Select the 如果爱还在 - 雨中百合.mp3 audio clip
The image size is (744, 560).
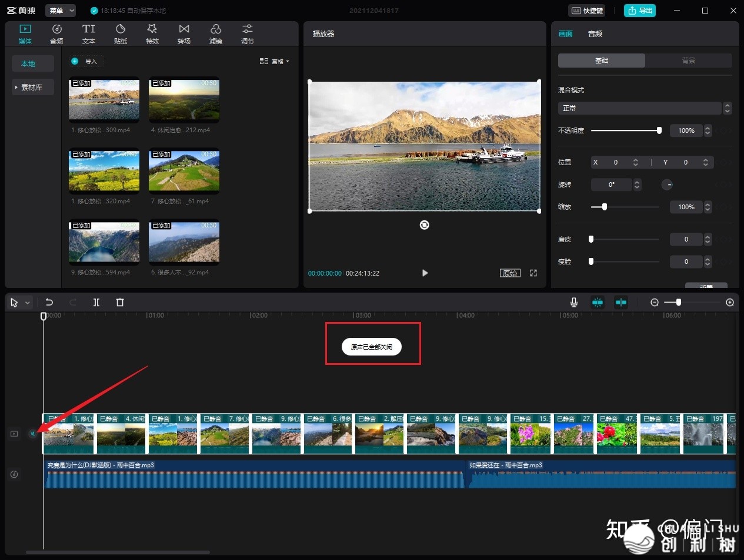click(x=601, y=474)
